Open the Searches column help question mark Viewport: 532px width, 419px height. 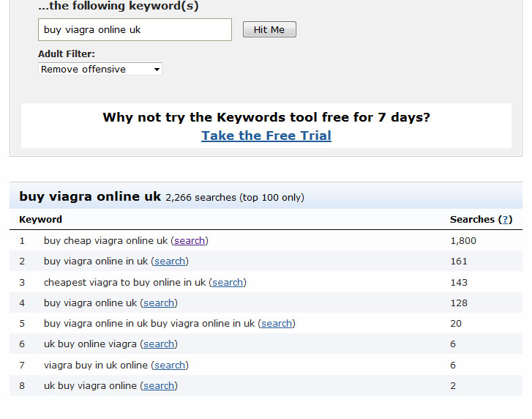click(505, 220)
